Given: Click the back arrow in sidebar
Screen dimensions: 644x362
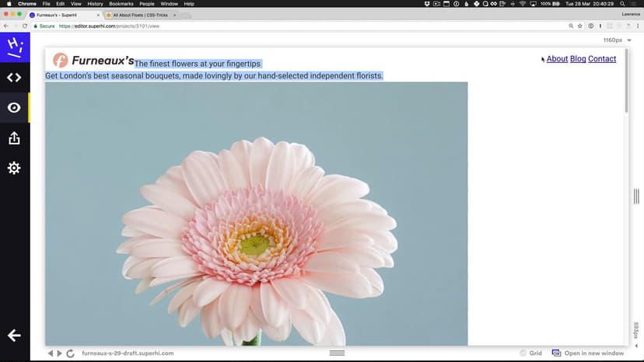Looking at the screenshot, I should [x=14, y=336].
